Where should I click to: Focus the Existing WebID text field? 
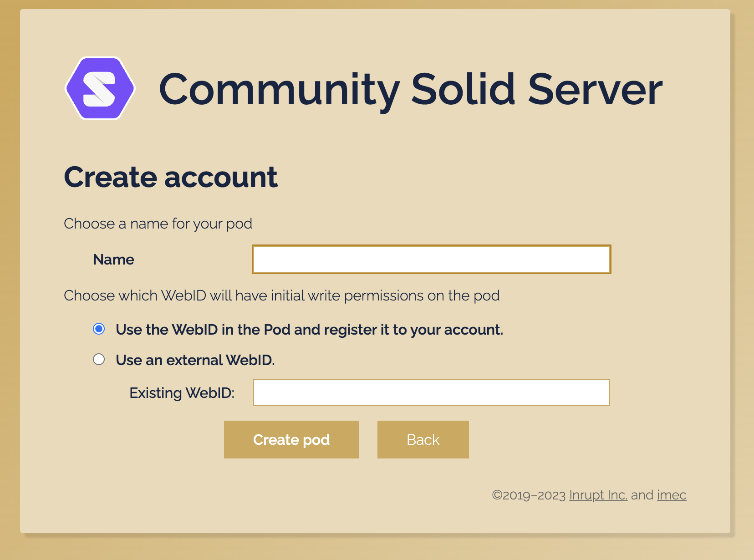[431, 392]
